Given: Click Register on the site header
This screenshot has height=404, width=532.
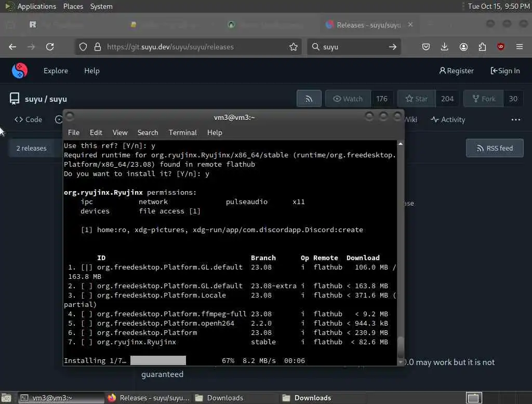Looking at the screenshot, I should point(456,71).
